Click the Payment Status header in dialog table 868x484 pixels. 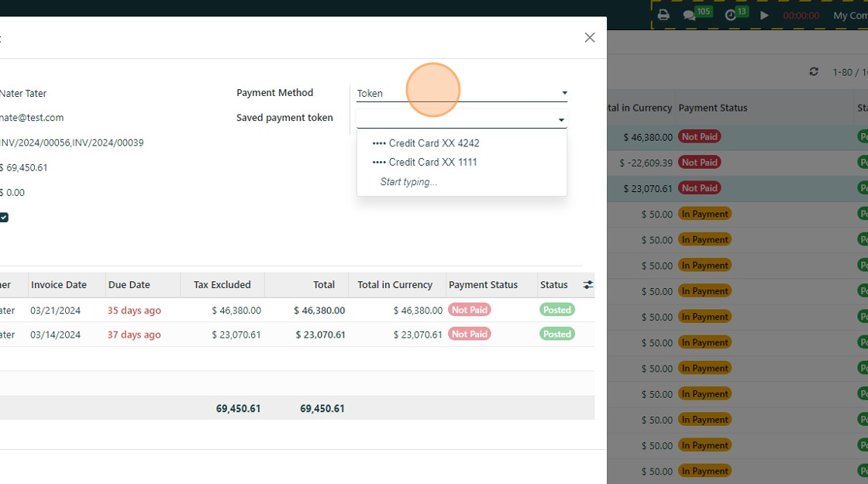pos(483,285)
